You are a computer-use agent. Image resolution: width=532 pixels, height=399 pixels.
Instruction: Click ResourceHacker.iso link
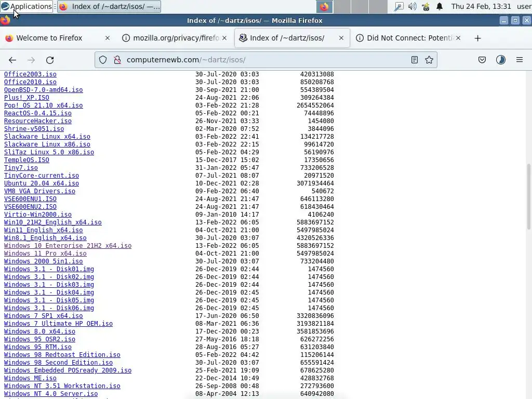point(37,121)
